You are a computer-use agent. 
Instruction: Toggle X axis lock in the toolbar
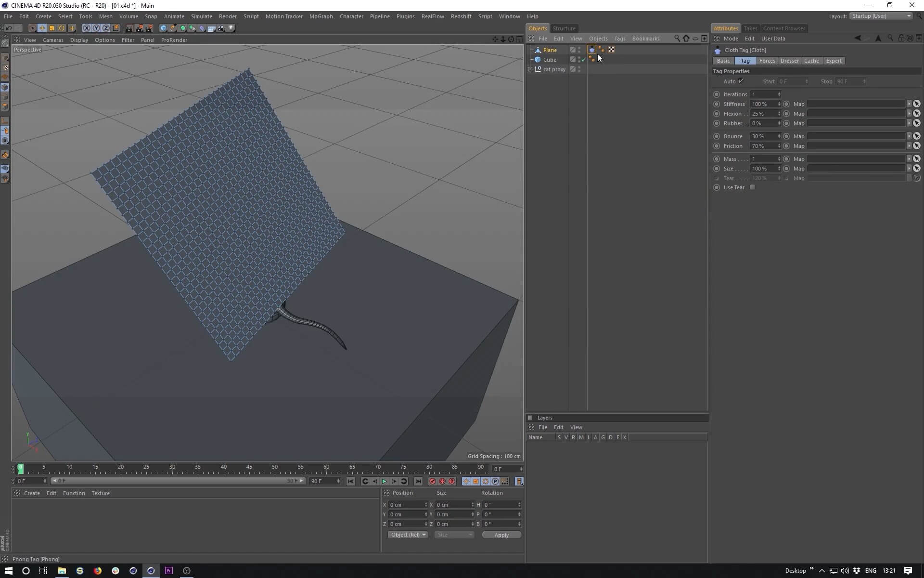pyautogui.click(x=87, y=28)
